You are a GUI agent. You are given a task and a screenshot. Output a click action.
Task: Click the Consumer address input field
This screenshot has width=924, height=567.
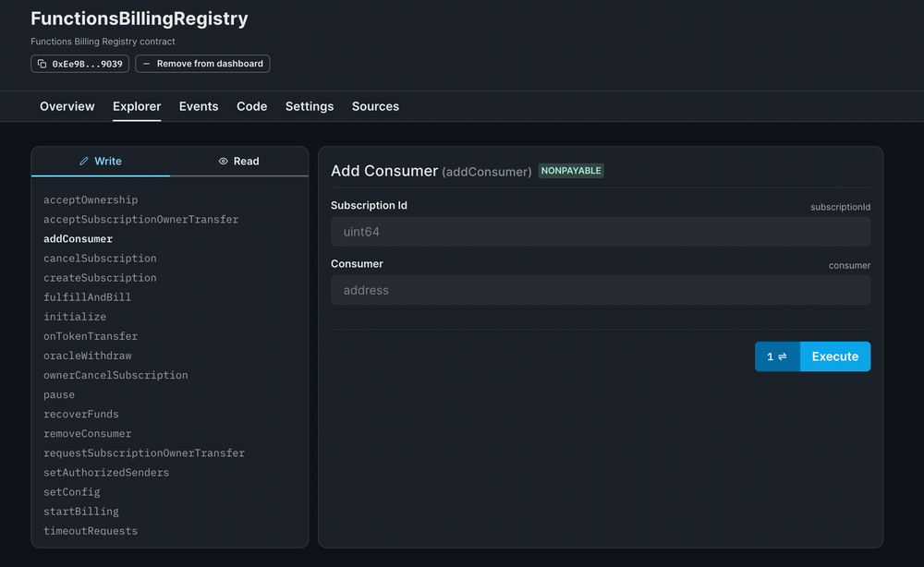tap(600, 289)
